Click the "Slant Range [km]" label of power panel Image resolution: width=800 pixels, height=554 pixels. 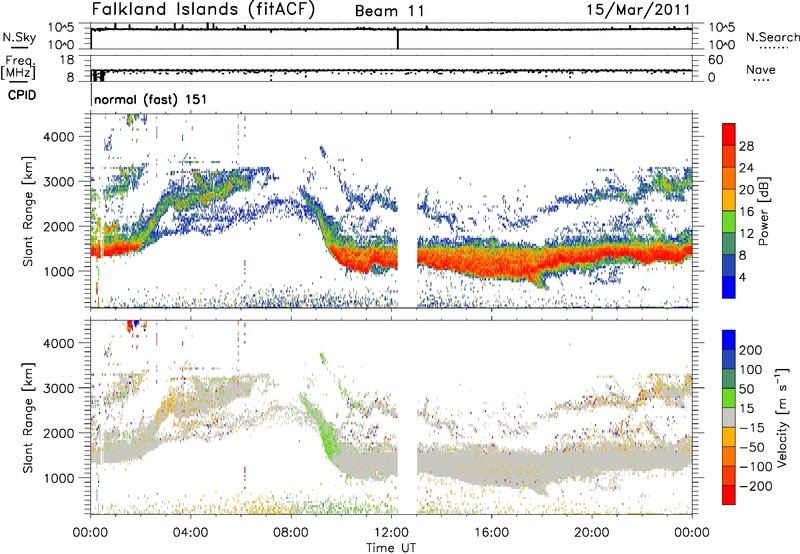pos(28,211)
